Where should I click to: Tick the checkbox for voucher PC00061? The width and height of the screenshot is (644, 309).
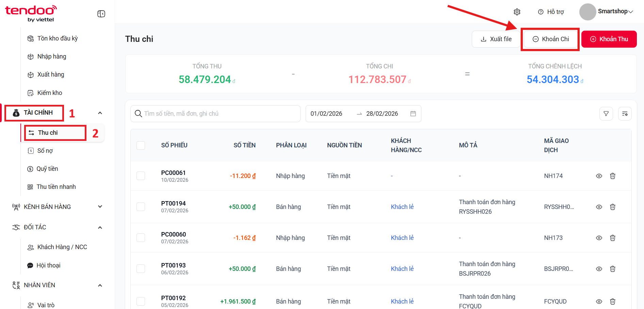[x=141, y=176]
